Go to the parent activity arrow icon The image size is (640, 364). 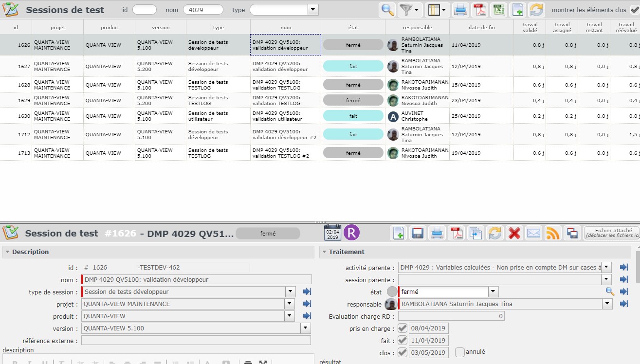click(624, 267)
